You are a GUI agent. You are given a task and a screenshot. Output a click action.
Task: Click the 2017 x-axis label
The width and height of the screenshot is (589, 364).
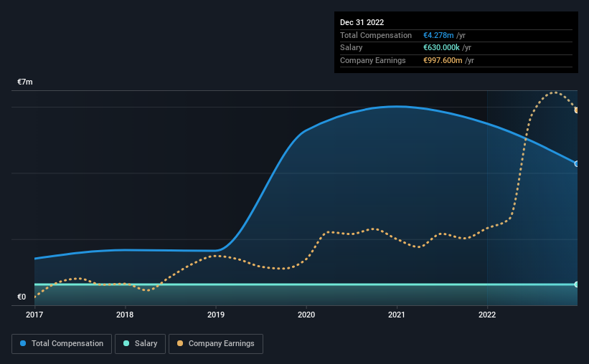click(x=34, y=315)
